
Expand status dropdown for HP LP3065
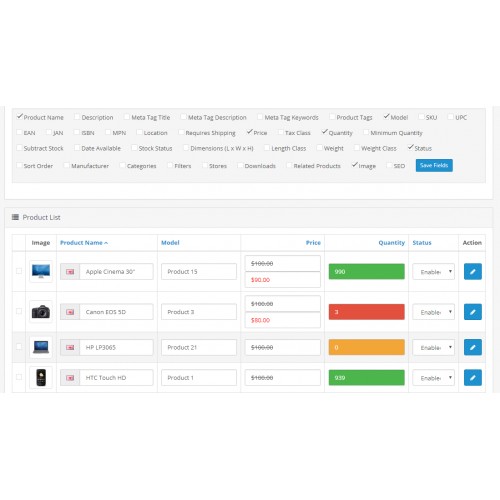(433, 347)
